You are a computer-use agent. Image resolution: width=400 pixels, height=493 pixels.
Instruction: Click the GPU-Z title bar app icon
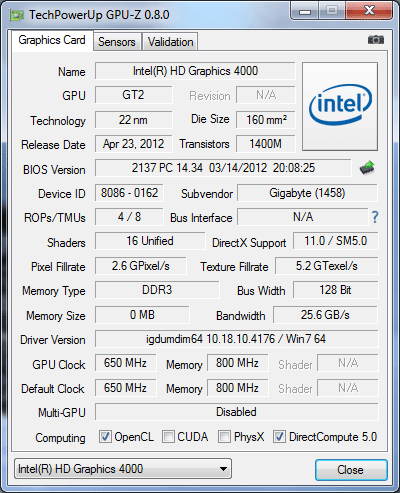click(17, 15)
